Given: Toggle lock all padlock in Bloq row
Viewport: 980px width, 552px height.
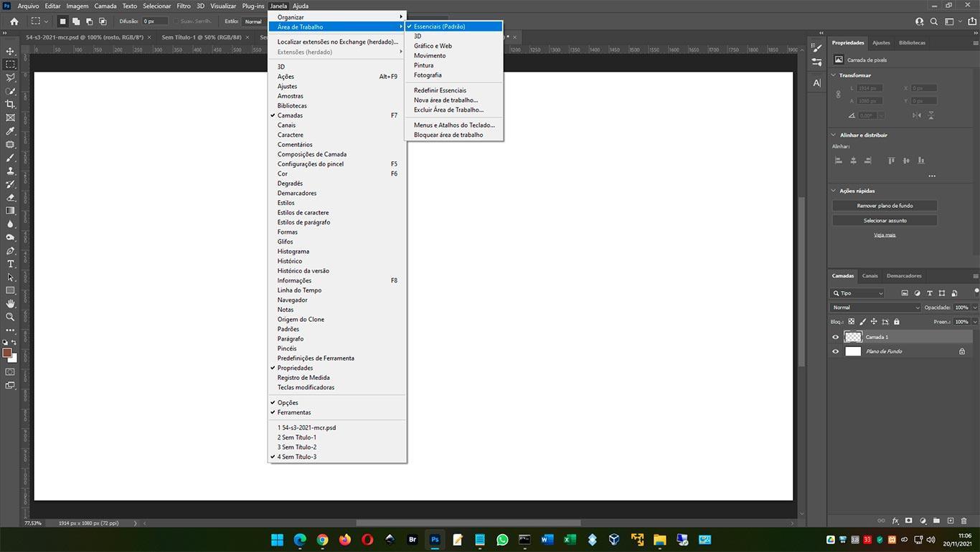Looking at the screenshot, I should click(x=897, y=322).
